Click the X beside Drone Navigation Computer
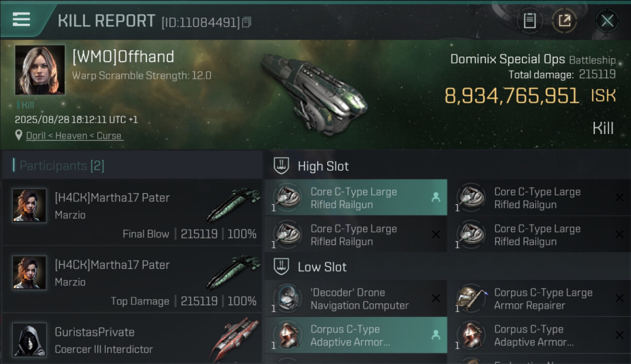The height and width of the screenshot is (364, 631). tap(436, 298)
